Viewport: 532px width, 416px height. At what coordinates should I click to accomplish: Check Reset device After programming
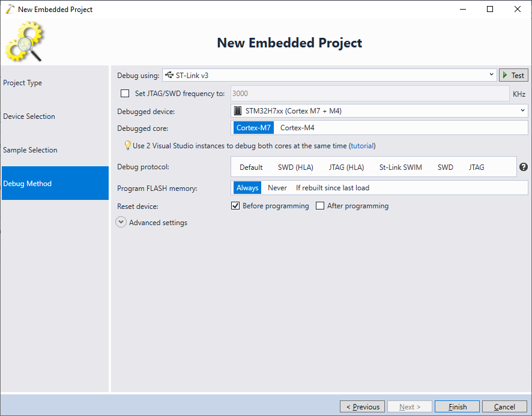(x=320, y=206)
